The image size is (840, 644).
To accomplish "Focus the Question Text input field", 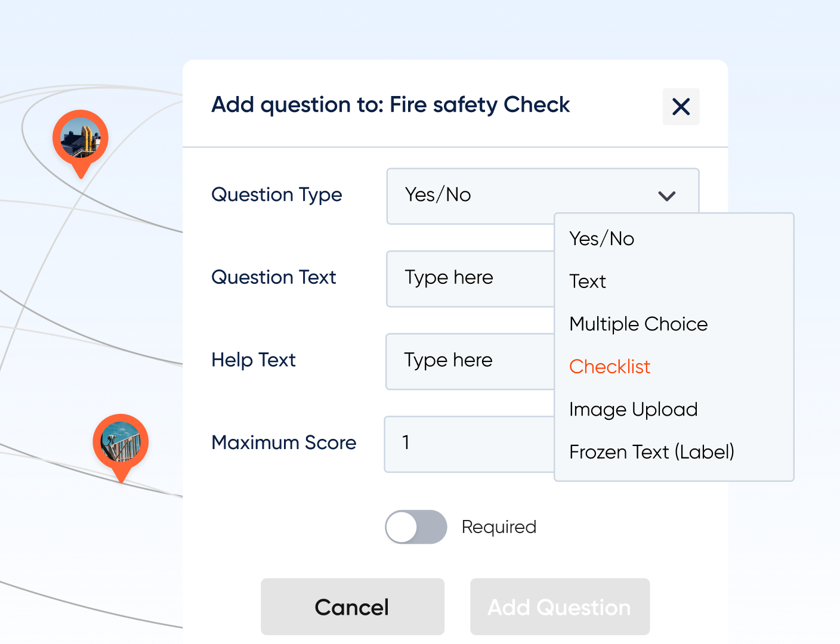I will (x=471, y=278).
